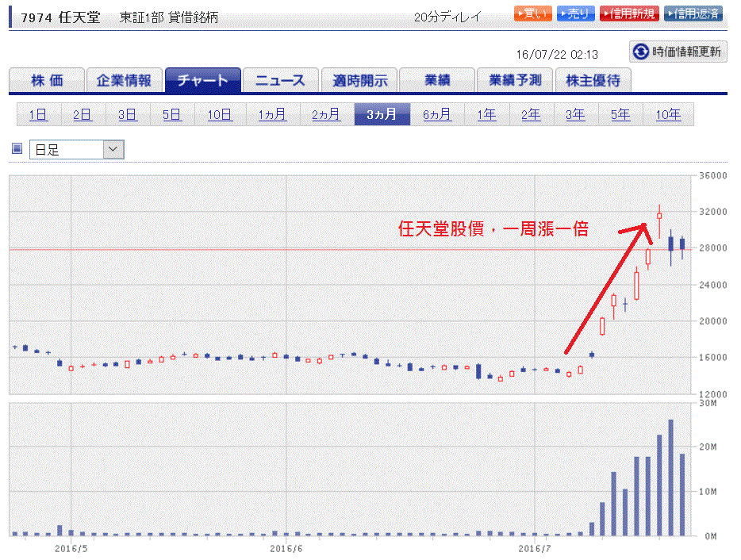Switch chart range to 2年
741x560 pixels.
pyautogui.click(x=532, y=114)
